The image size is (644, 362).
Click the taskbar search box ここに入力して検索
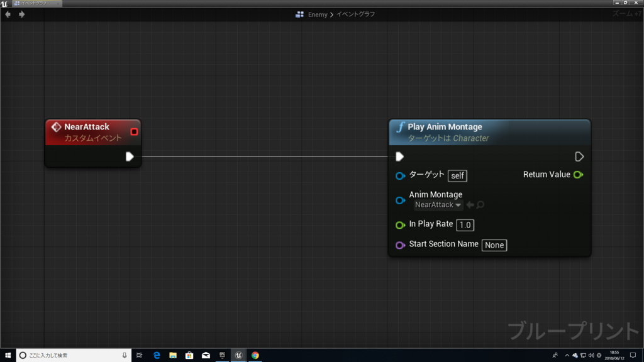[x=74, y=356]
